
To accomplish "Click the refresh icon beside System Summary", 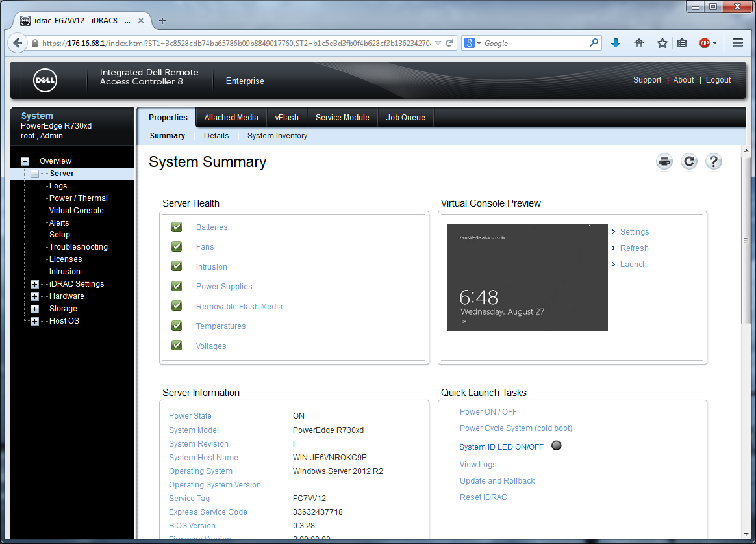I will (x=689, y=162).
